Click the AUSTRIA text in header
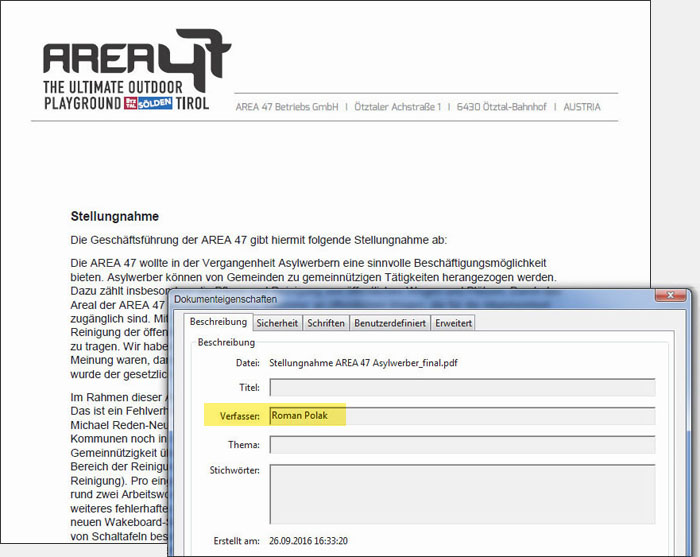 click(x=582, y=107)
